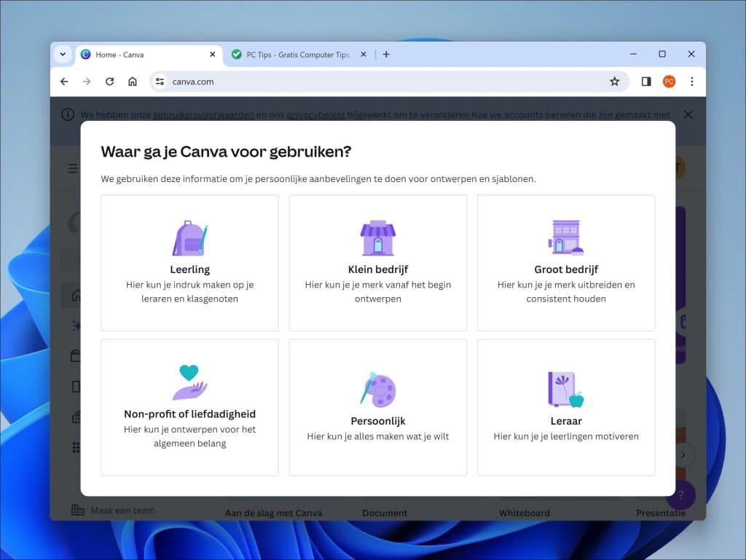
Task: Pick the Groot bedrijf building icon
Action: click(566, 238)
